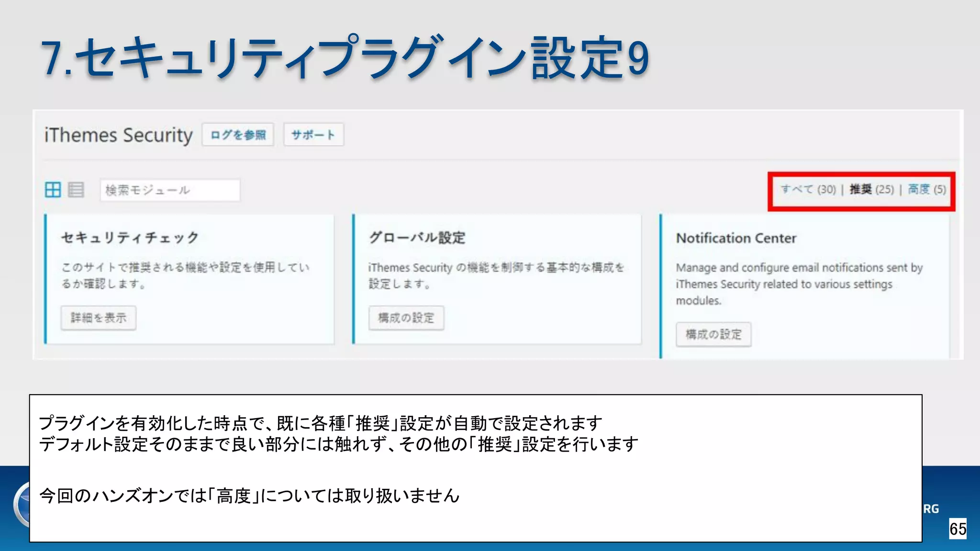This screenshot has height=551, width=980.
Task: Switch to the list view icon
Action: (x=76, y=190)
